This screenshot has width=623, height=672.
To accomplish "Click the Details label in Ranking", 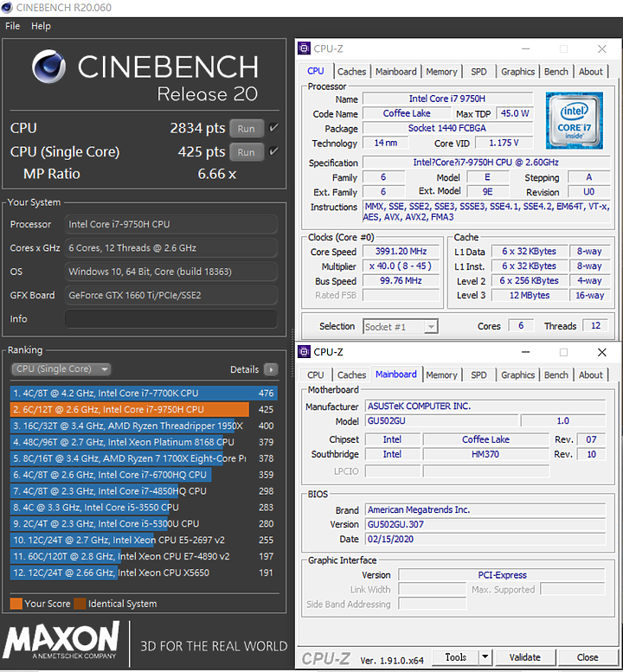I will tap(244, 369).
